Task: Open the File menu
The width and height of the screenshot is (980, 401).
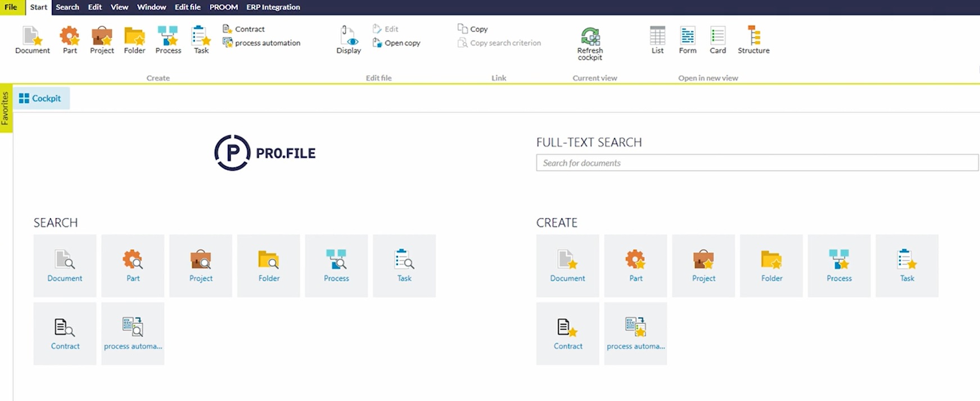Action: click(11, 7)
